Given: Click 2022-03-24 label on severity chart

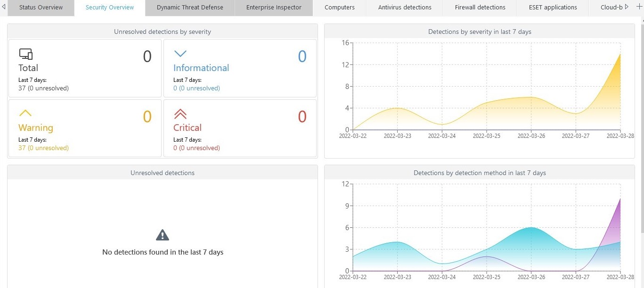Looking at the screenshot, I should 442,136.
